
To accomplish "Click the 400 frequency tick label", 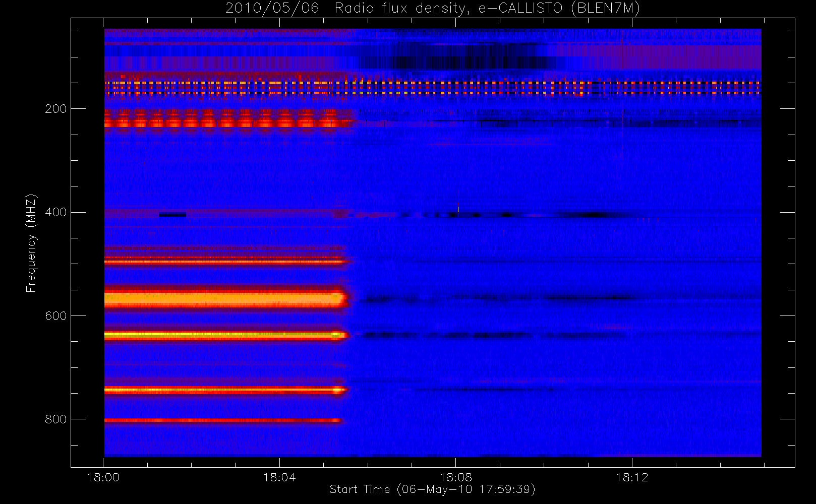I will (x=55, y=212).
